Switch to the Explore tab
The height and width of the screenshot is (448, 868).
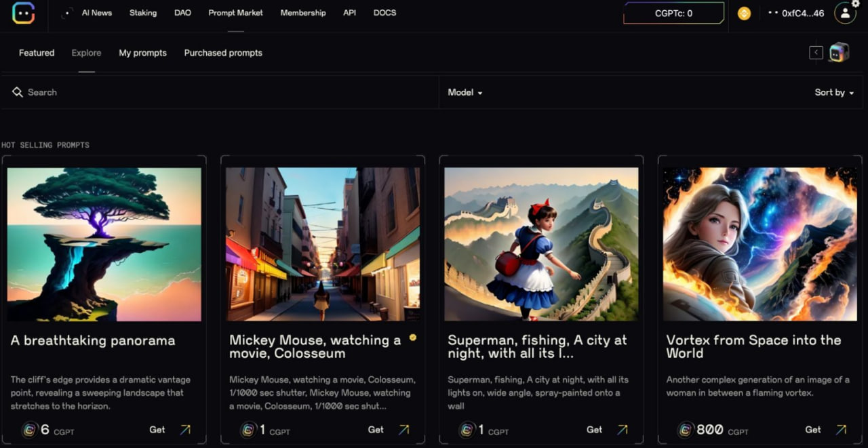86,53
